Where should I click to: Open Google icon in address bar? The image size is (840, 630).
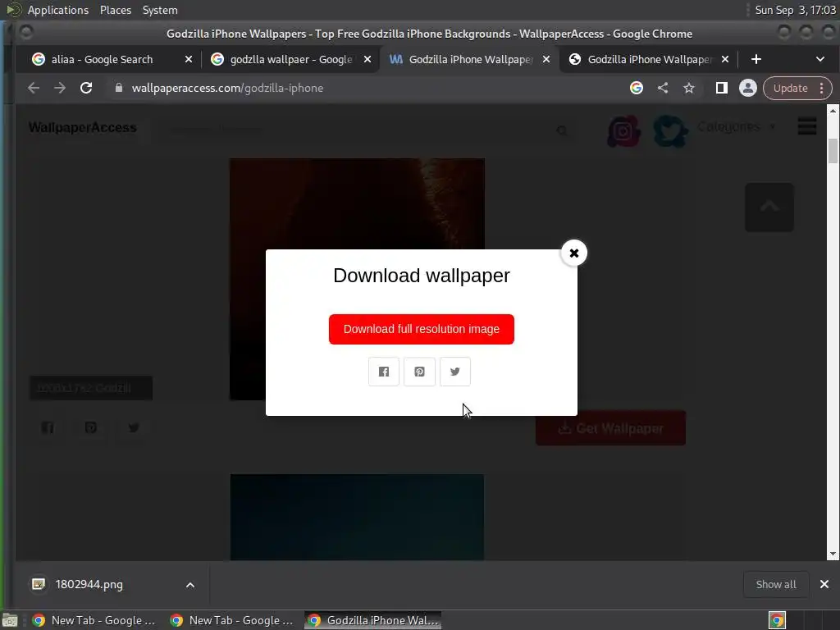(637, 88)
